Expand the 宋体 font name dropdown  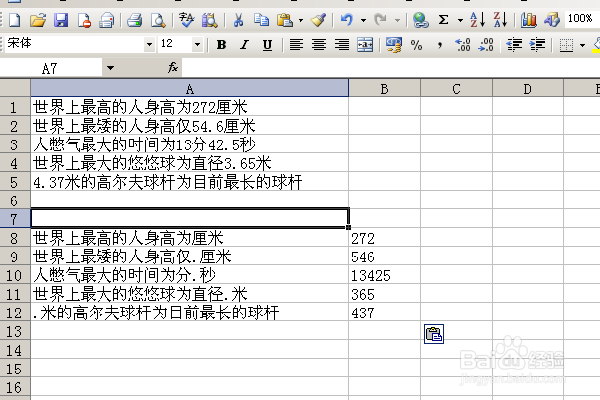(x=149, y=45)
